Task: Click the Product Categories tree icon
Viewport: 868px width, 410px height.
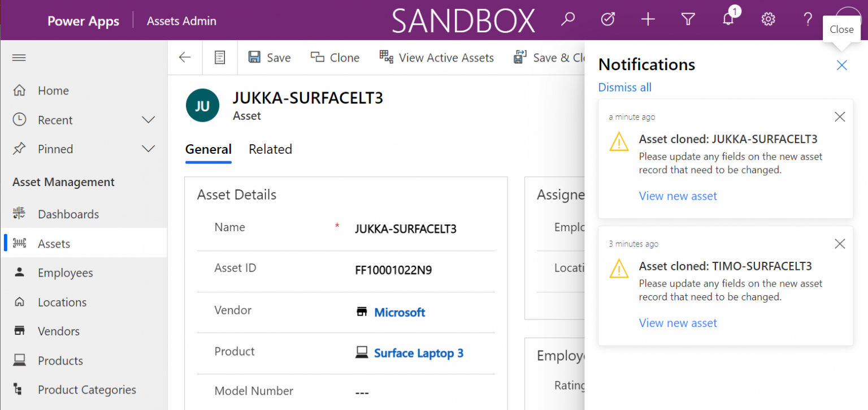Action: 18,390
